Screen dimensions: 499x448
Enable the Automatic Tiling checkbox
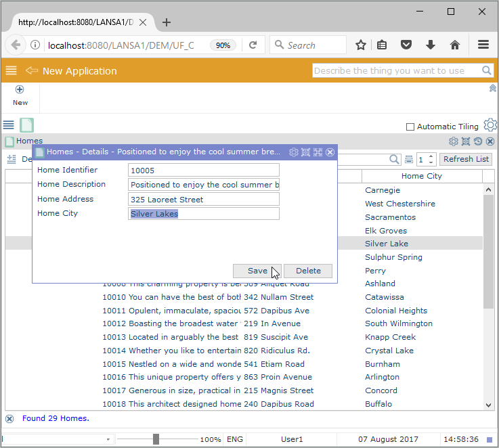coord(410,127)
